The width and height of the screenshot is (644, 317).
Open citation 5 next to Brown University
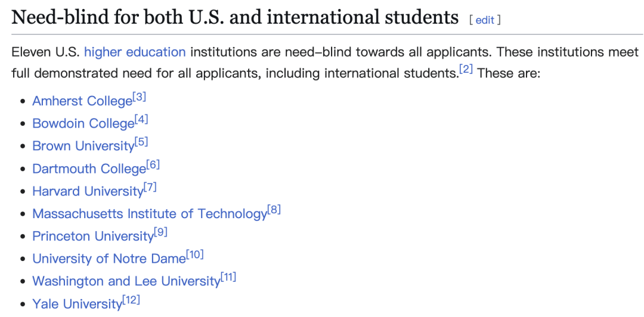pos(141,142)
